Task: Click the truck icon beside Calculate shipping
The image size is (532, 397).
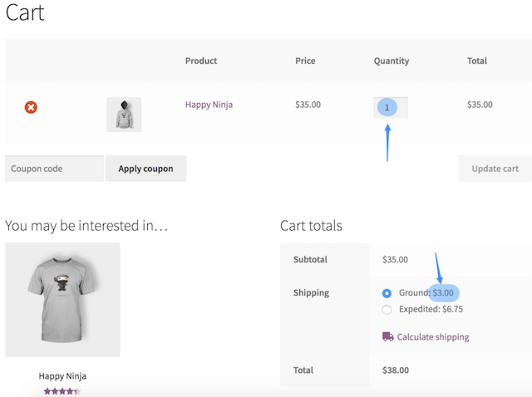Action: [387, 336]
